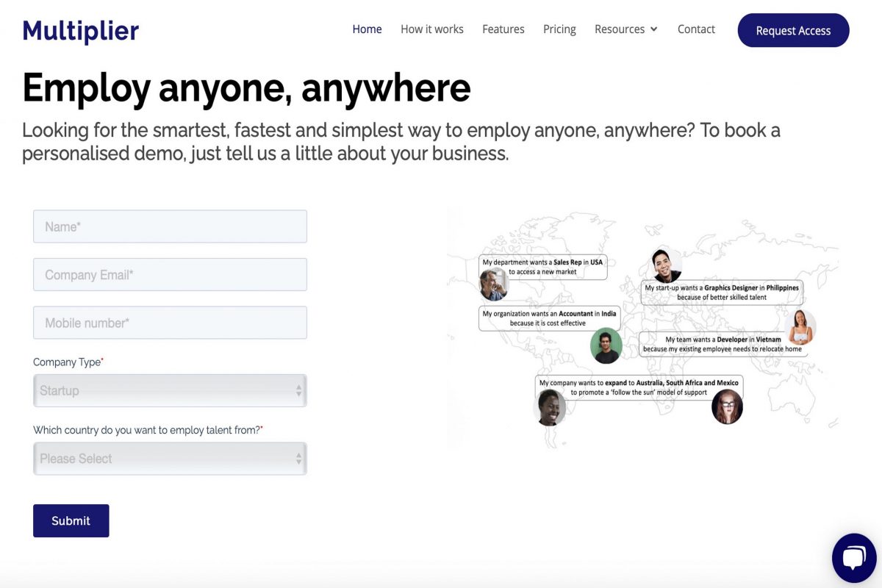The height and width of the screenshot is (588, 882).
Task: Open the chat widget icon
Action: point(854,559)
